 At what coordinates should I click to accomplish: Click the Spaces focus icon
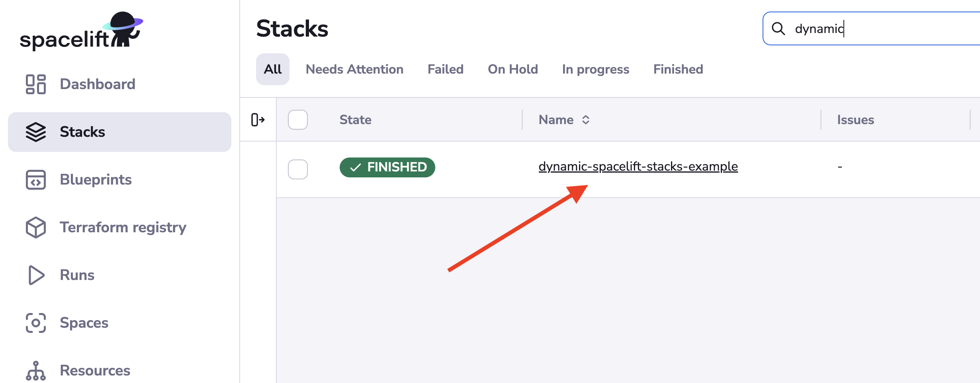click(x=36, y=323)
